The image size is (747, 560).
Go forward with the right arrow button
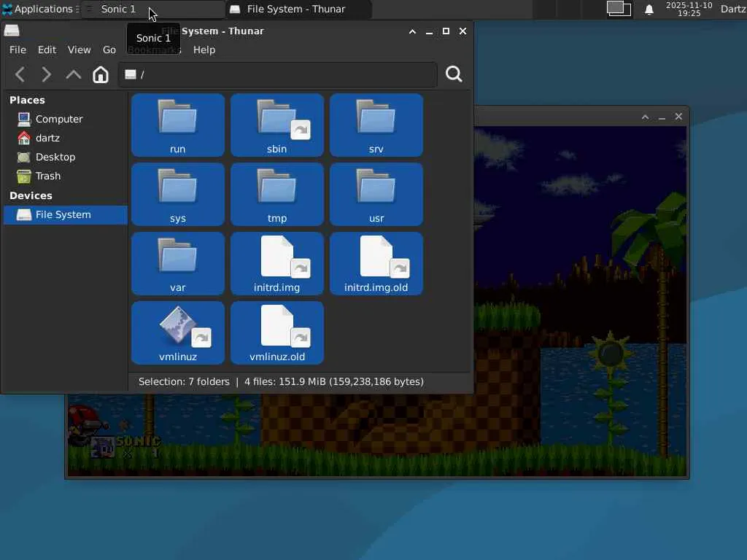click(46, 74)
